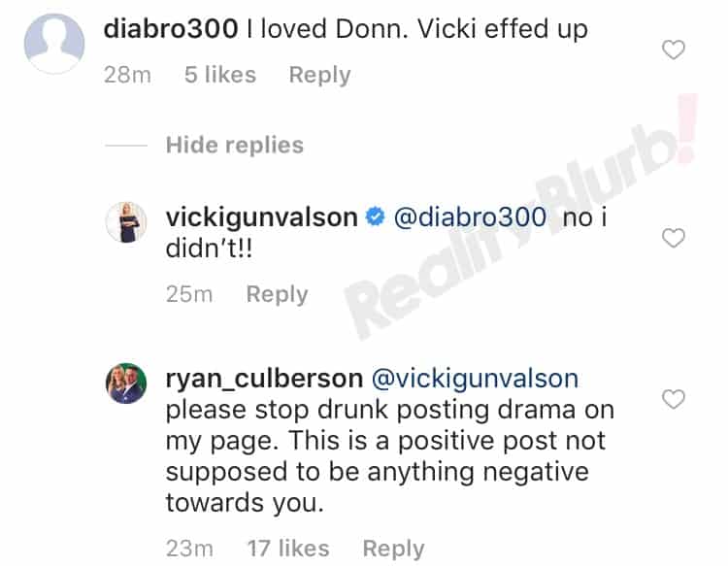Viewport: 728px width, 566px height.
Task: Open vickigunvalson username link
Action: tap(262, 217)
